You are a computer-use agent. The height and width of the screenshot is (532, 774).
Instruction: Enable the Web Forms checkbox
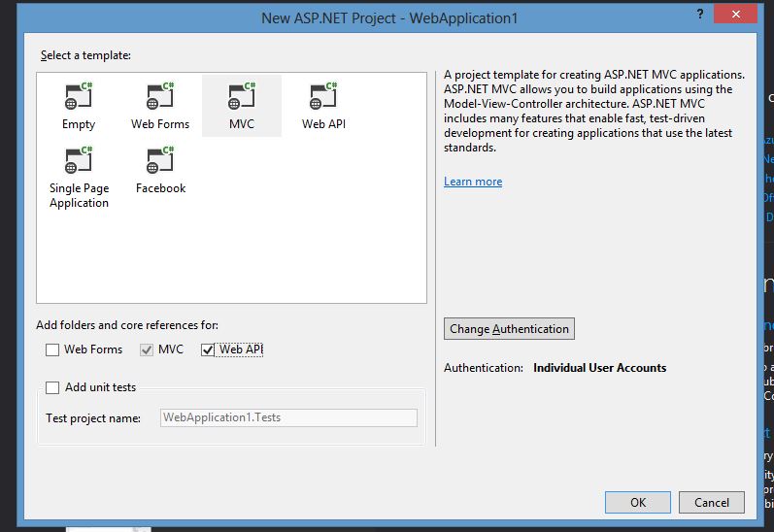point(51,349)
